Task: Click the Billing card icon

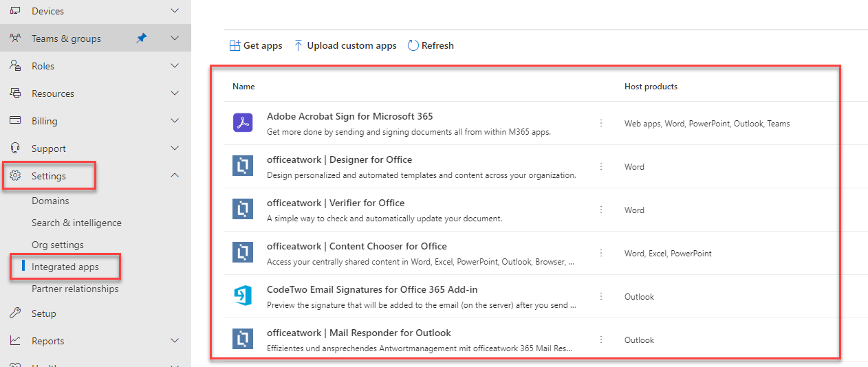Action: (15, 121)
